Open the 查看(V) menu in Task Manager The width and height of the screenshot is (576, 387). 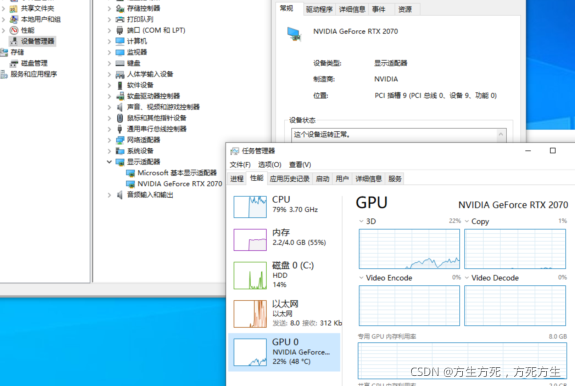coord(300,164)
